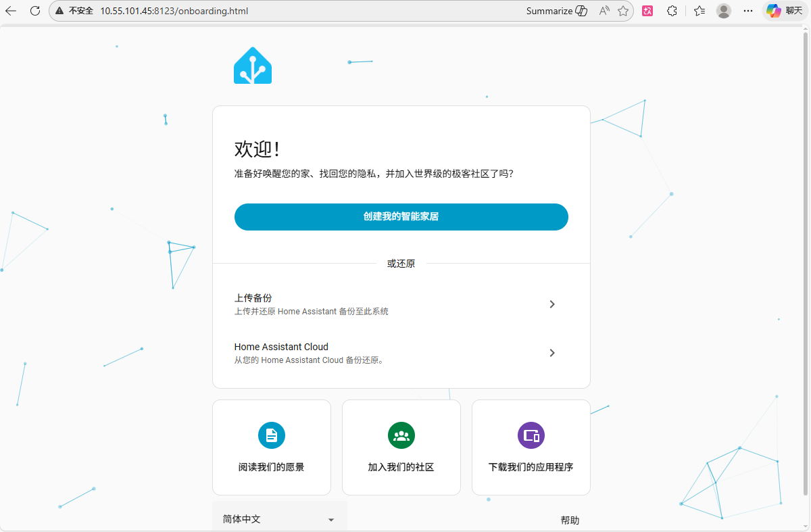Open the browser profile avatar menu

pos(724,11)
